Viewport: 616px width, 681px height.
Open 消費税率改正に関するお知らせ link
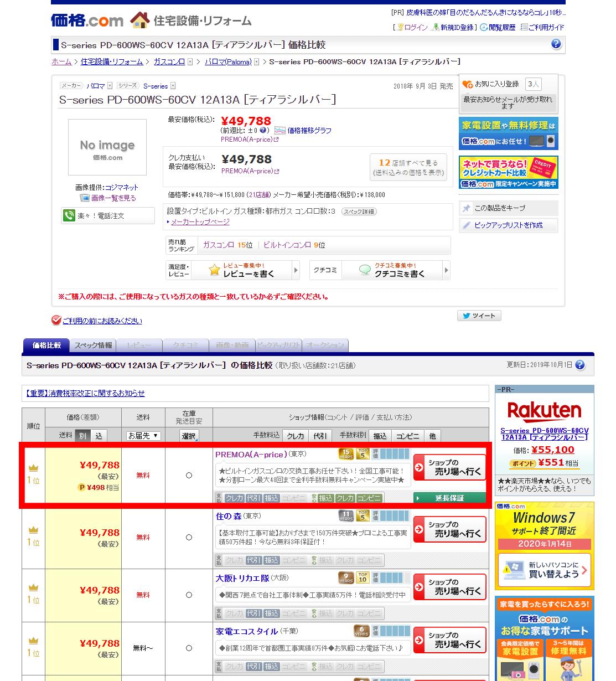point(85,393)
